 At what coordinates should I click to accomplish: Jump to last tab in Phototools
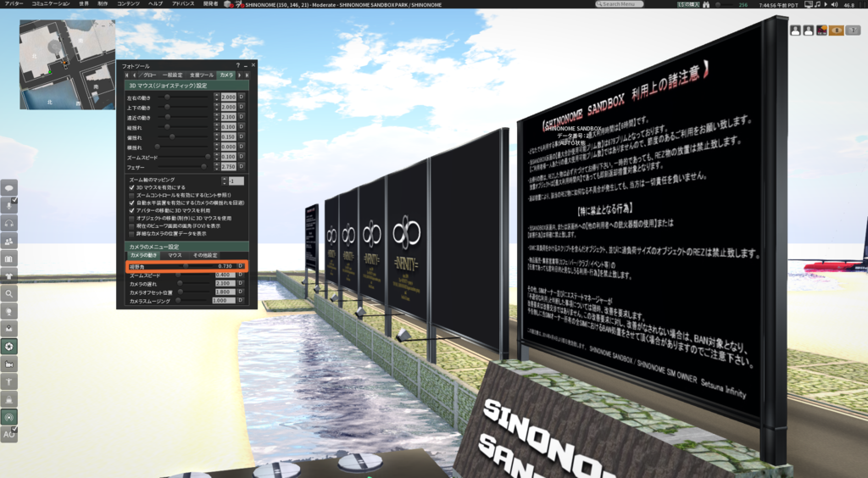click(247, 75)
